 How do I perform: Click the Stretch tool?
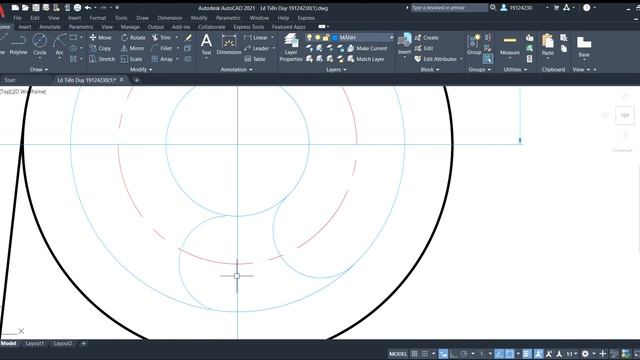coord(102,59)
